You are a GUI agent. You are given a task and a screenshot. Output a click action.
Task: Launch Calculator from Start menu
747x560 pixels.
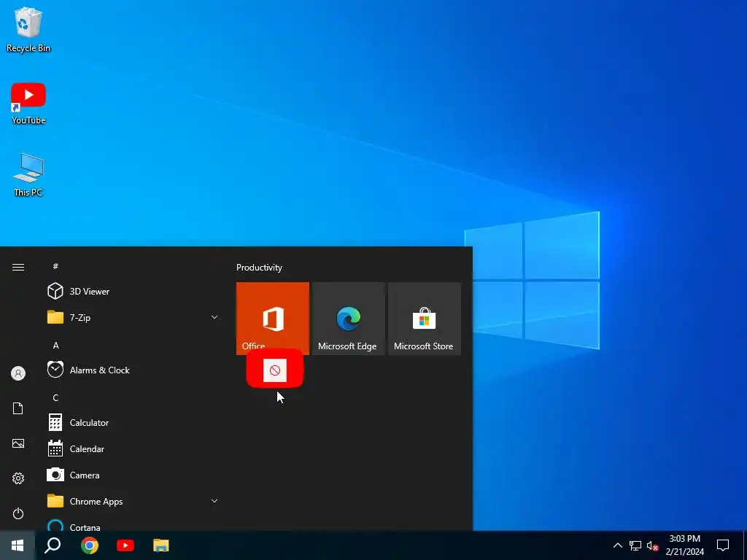pos(133,422)
